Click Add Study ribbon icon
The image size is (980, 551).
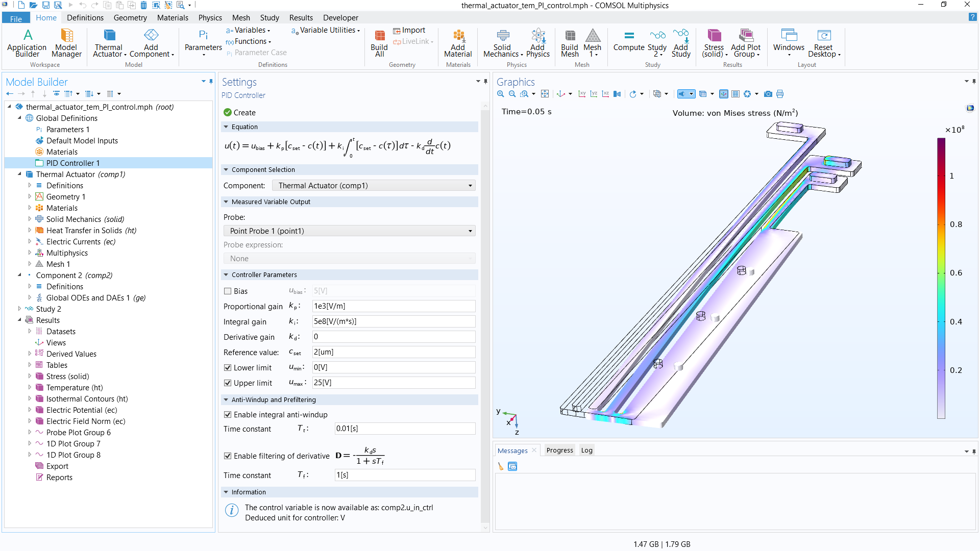681,42
